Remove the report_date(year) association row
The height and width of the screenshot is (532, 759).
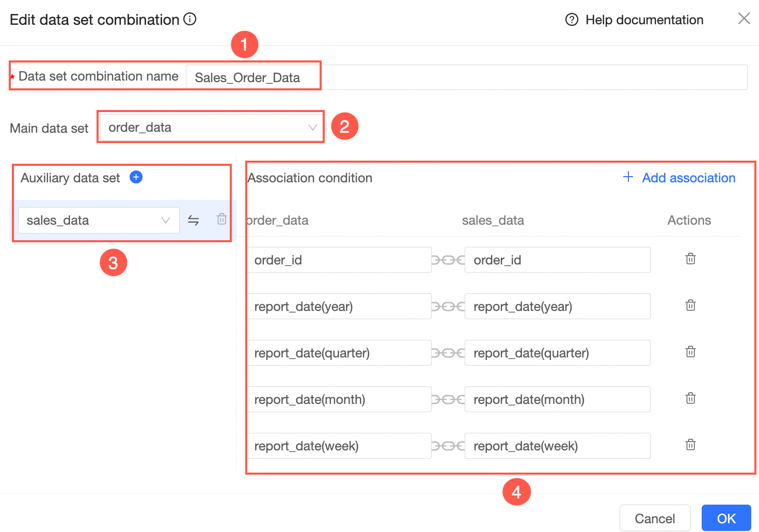[690, 305]
